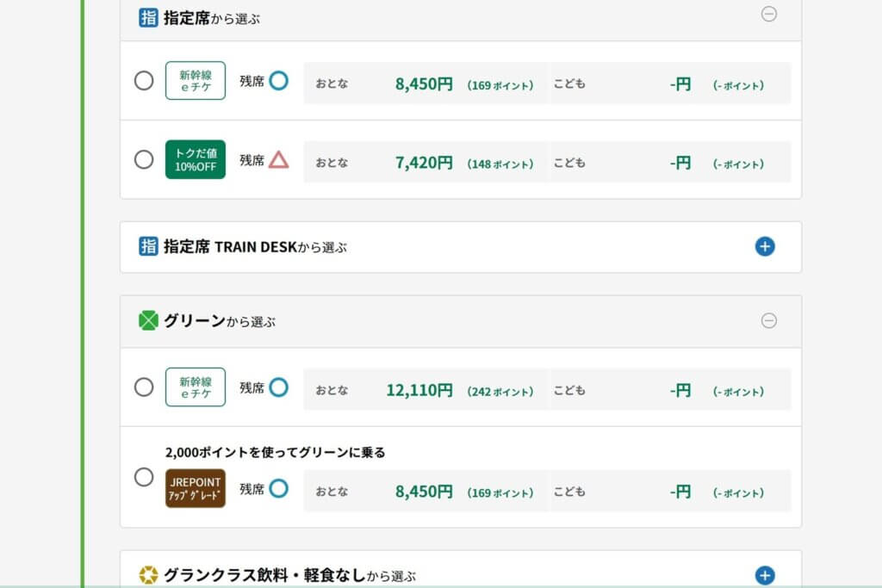The height and width of the screenshot is (588, 882).
Task: Collapse the 指定席 section with minus icon
Action: coord(769,14)
